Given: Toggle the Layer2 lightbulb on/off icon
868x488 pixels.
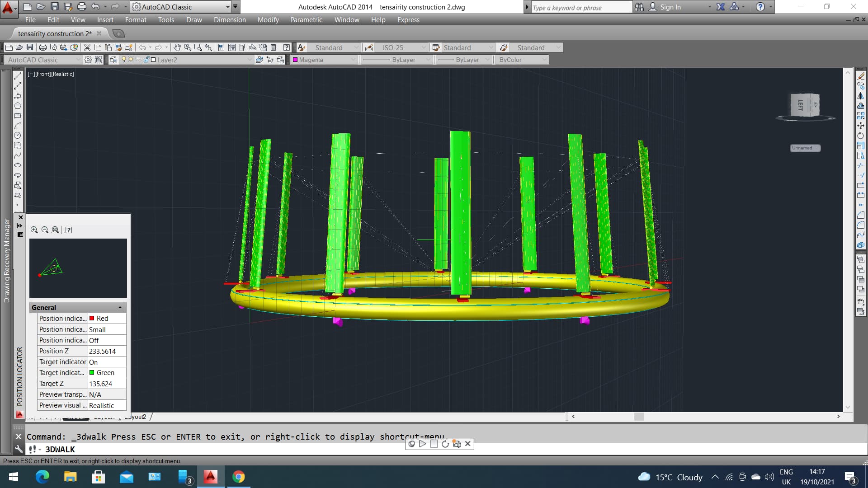Looking at the screenshot, I should [123, 60].
